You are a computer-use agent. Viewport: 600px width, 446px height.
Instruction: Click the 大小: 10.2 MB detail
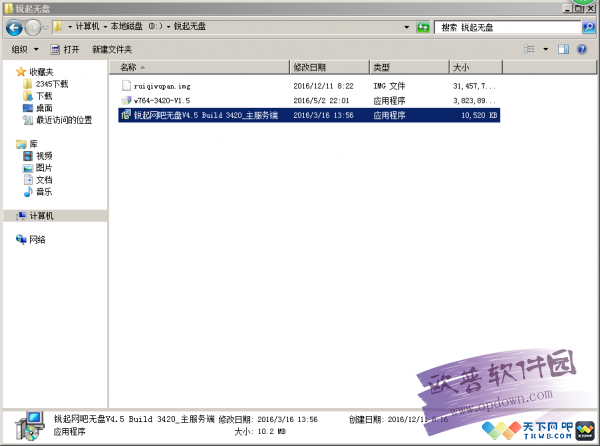coord(260,431)
